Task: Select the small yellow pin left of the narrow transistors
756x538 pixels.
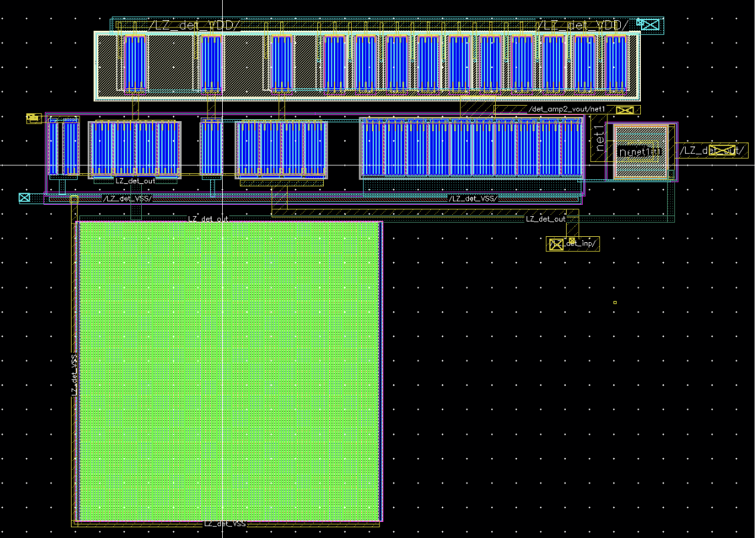Action: pyautogui.click(x=33, y=118)
